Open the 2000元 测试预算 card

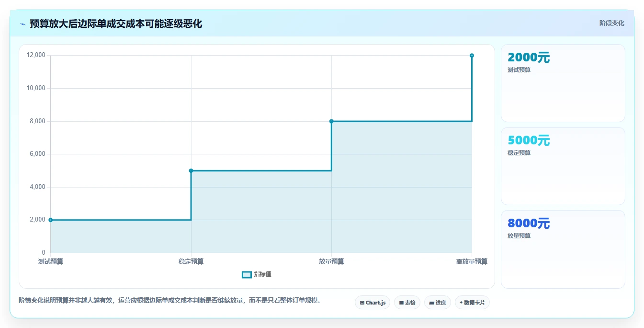[x=563, y=83]
